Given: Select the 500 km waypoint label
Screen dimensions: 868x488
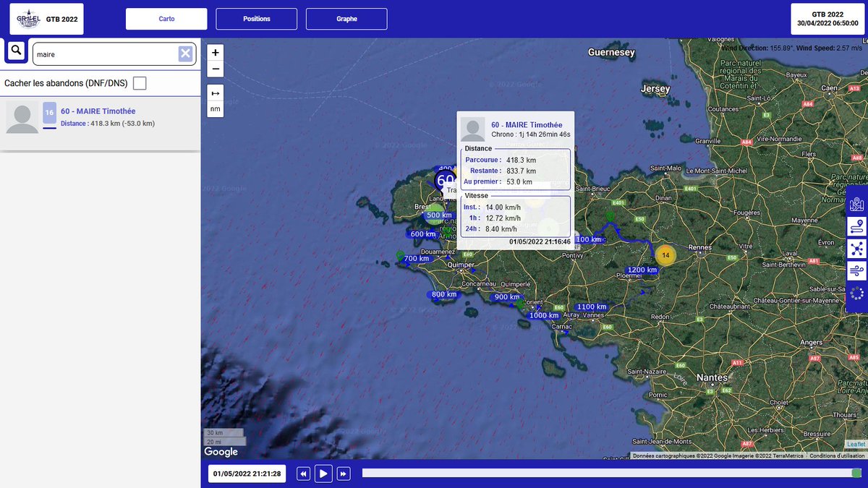Looking at the screenshot, I should pyautogui.click(x=438, y=215).
